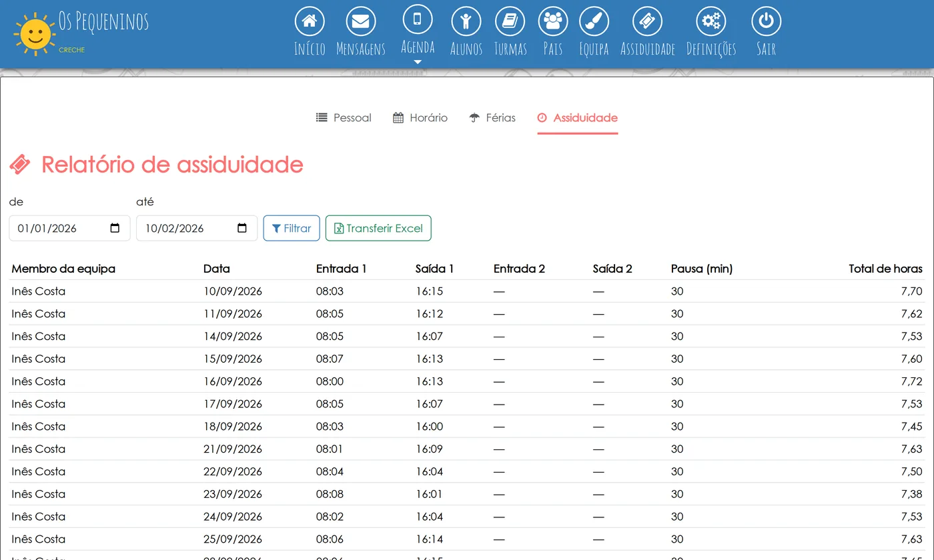This screenshot has width=934, height=560.
Task: Open Definições gears icon
Action: tap(711, 21)
